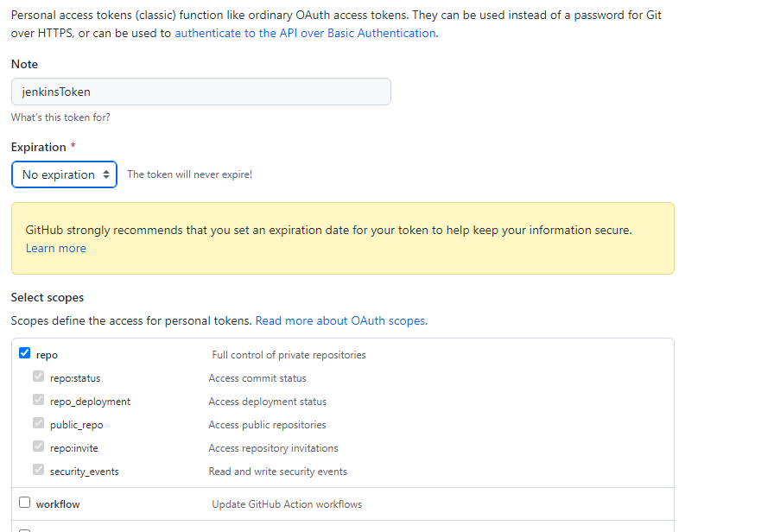Click the repo scope label
Viewport: 774px width, 532px height.
47,355
